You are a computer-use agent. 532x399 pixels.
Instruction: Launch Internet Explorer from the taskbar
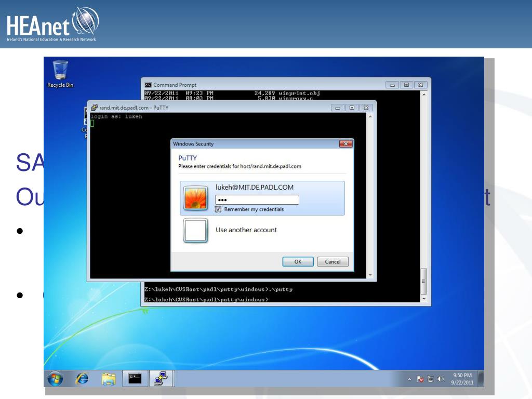(82, 379)
